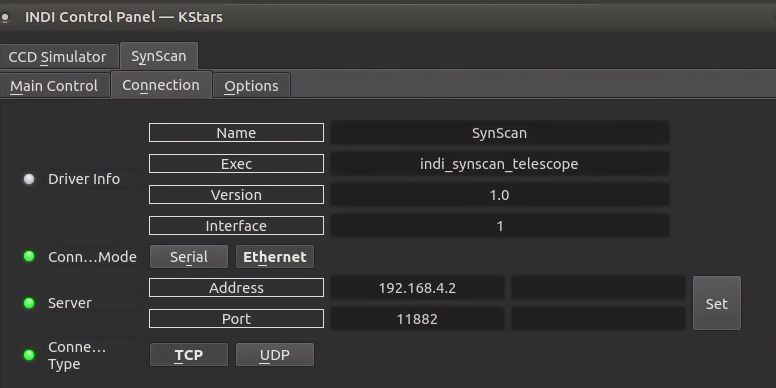Click the Driver Info status light
Image resolution: width=776 pixels, height=388 pixels.
29,179
